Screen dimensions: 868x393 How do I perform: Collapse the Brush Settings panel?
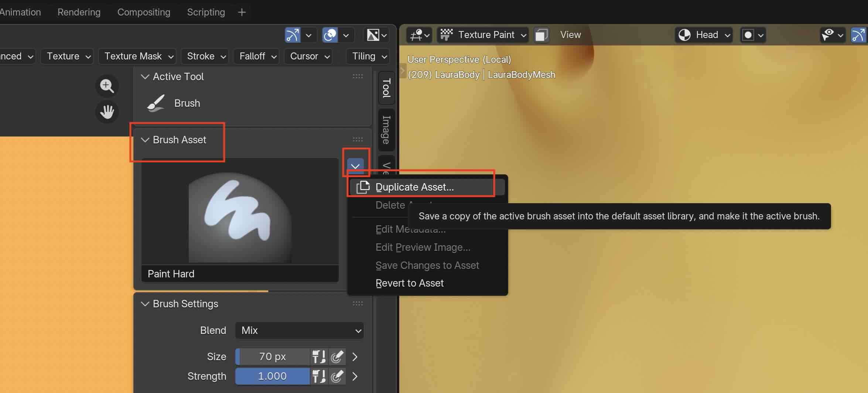pos(145,304)
